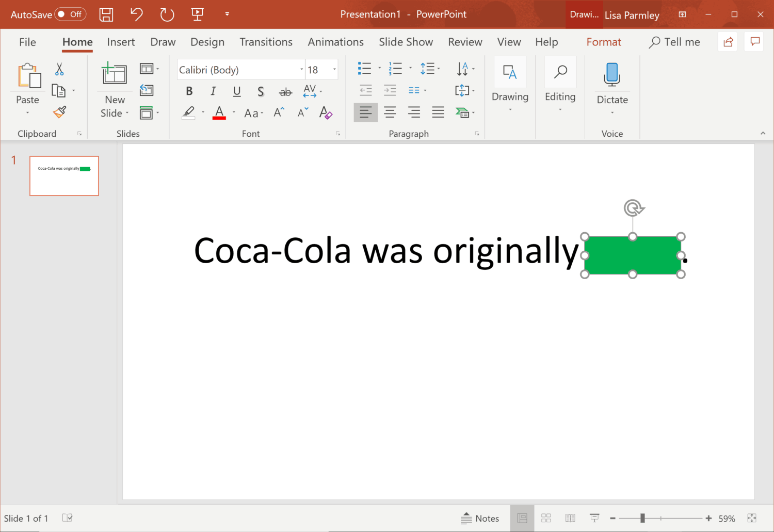Open line spacing options

[x=430, y=68]
